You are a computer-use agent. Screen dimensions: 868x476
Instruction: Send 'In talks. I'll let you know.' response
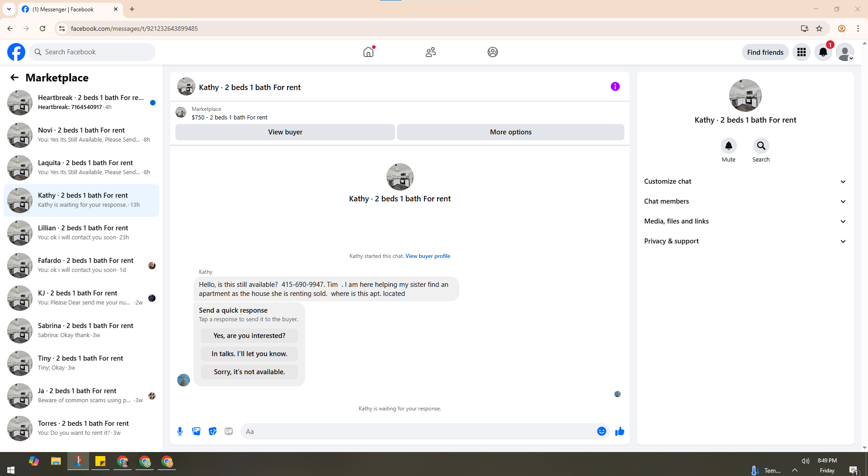[249, 354]
